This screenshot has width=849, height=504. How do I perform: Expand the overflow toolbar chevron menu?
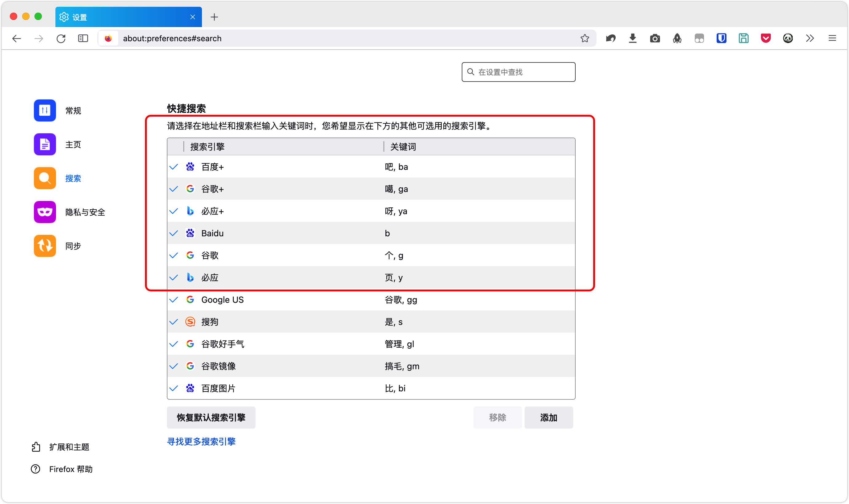point(810,38)
